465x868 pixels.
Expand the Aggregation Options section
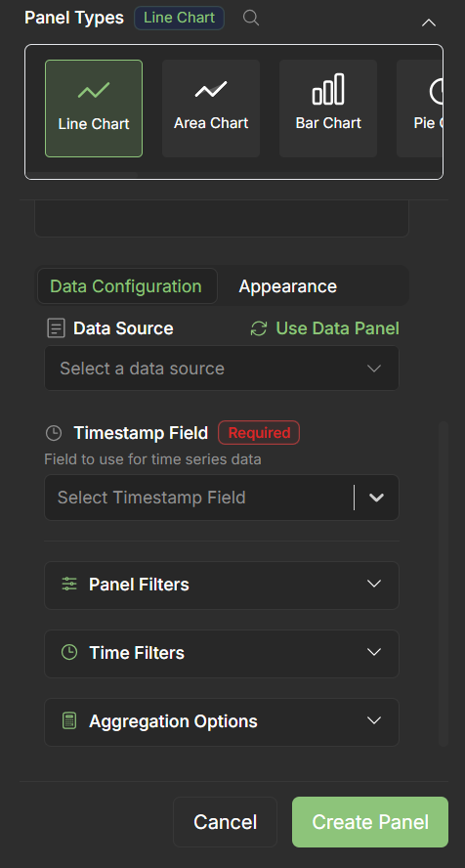(x=221, y=721)
